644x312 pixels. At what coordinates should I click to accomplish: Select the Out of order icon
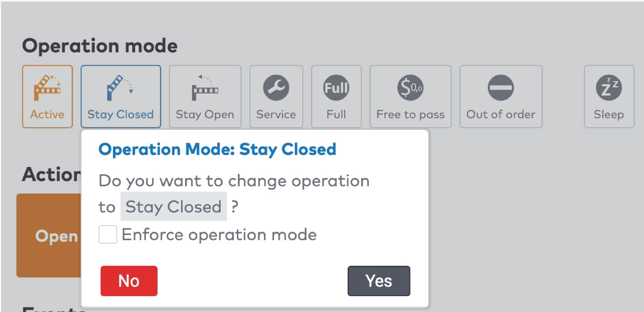pyautogui.click(x=501, y=88)
